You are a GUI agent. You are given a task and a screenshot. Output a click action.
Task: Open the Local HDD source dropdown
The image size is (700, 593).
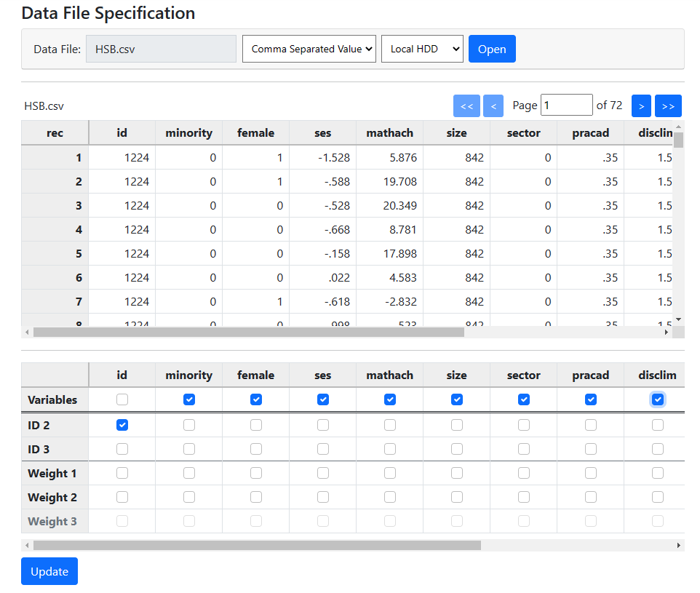click(422, 49)
